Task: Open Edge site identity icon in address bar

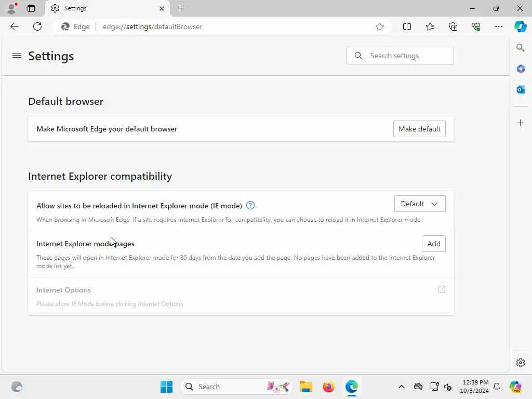Action: click(x=75, y=26)
